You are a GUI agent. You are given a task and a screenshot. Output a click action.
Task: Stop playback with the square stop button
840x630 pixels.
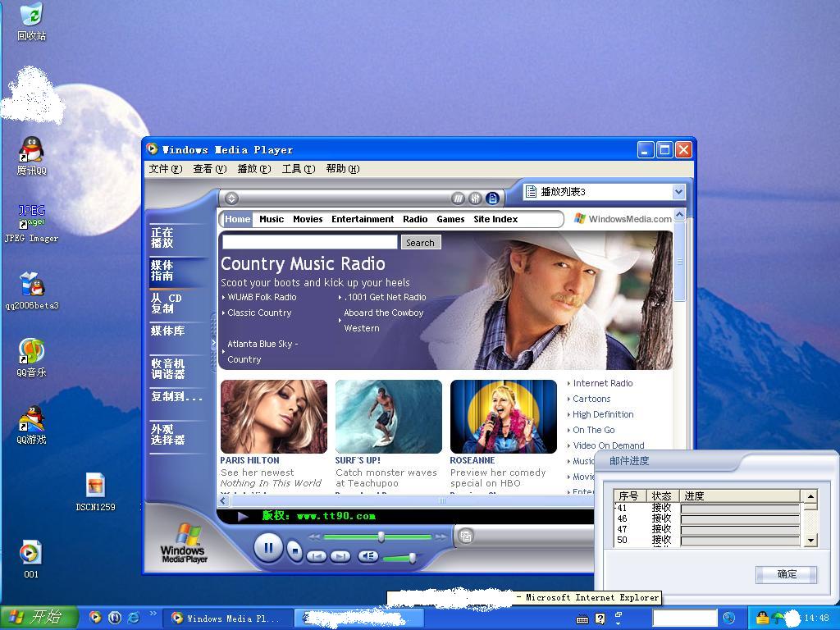[294, 550]
